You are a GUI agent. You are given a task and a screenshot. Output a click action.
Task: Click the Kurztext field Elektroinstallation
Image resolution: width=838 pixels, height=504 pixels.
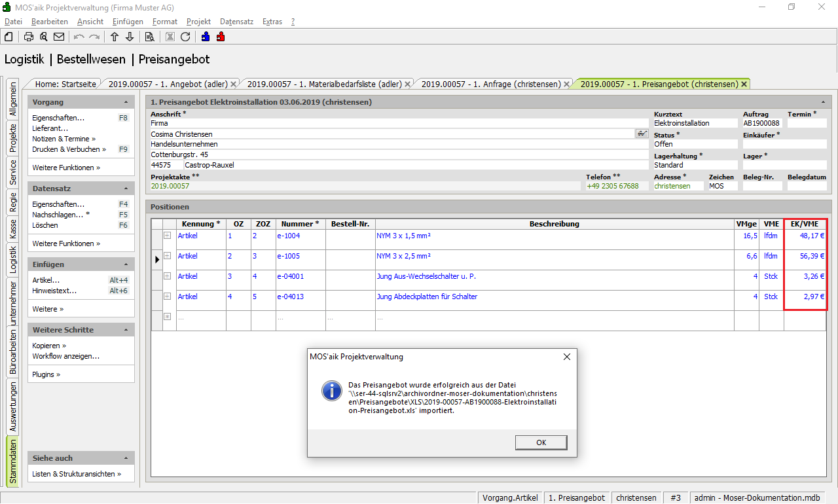(695, 123)
